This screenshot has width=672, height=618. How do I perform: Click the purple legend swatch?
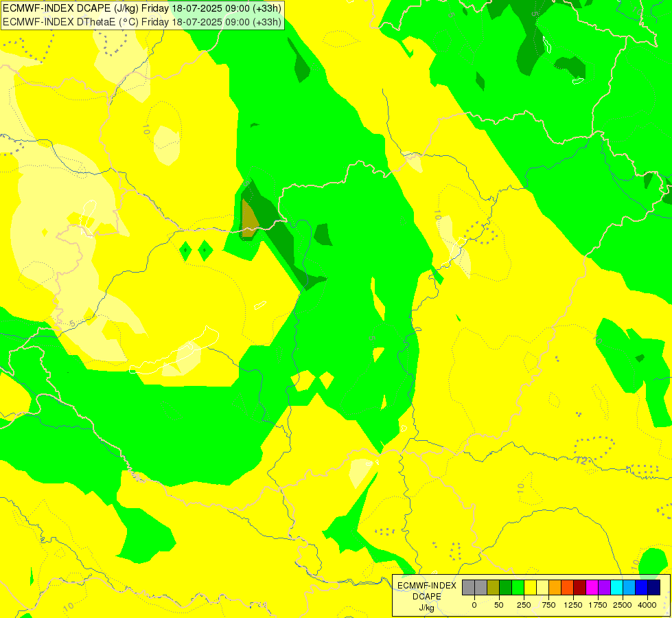pyautogui.click(x=604, y=587)
